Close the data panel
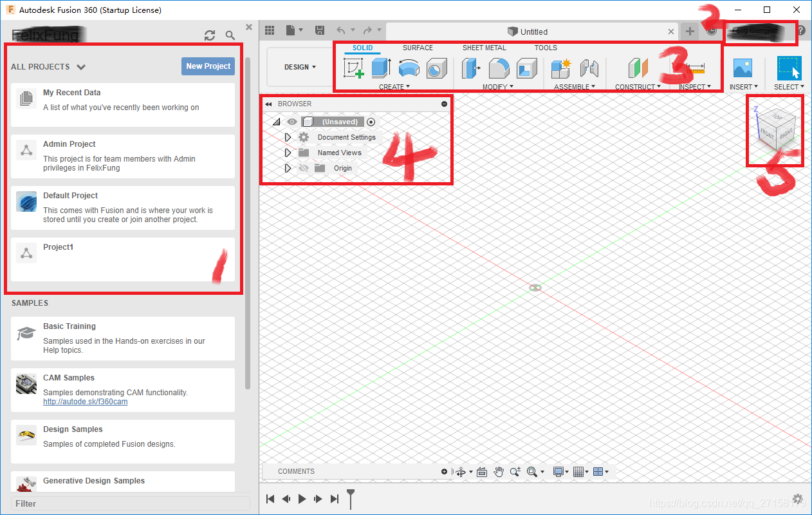 (x=249, y=27)
